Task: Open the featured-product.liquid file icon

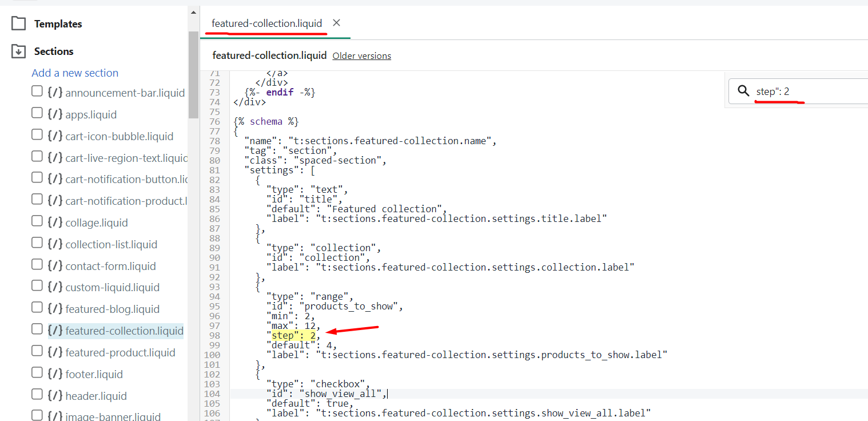Action: (55, 352)
